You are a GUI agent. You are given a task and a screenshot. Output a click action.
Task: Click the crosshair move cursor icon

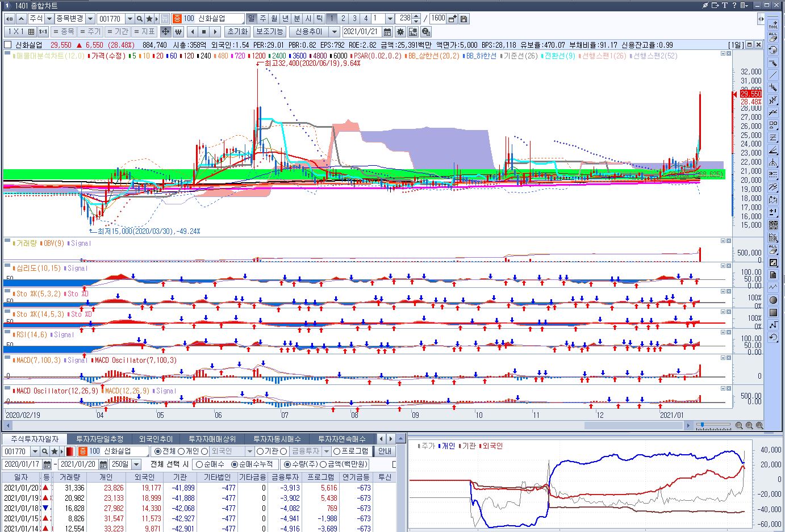tap(165, 32)
